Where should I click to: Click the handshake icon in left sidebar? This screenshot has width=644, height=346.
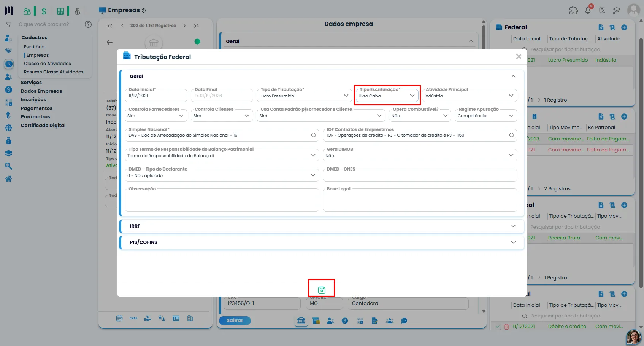tap(8, 51)
